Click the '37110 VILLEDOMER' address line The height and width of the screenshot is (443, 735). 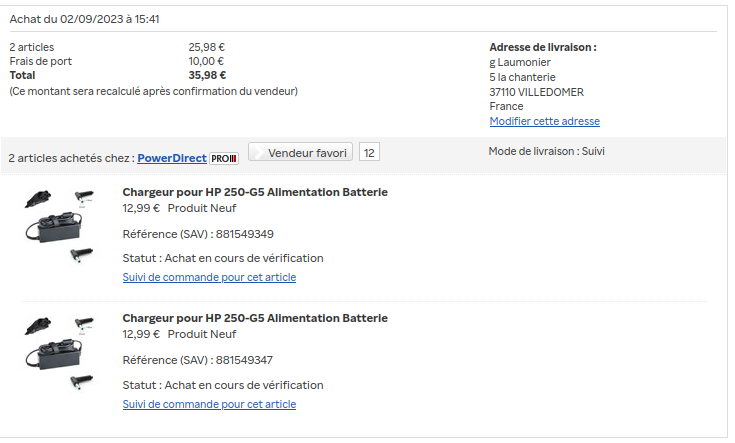pos(536,92)
